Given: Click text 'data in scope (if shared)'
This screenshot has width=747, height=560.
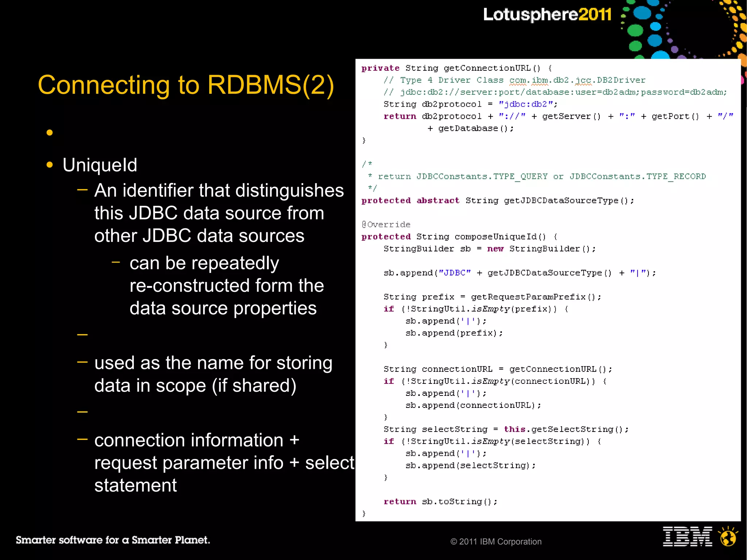Looking at the screenshot, I should click(196, 386).
